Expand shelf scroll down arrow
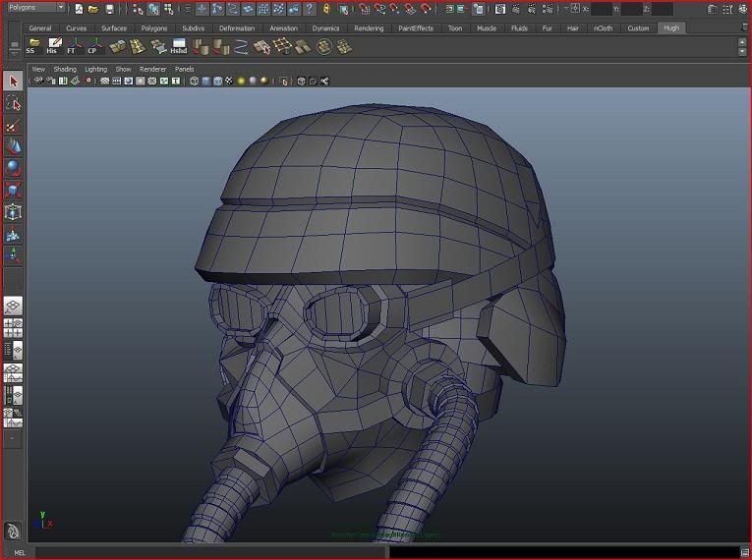The width and height of the screenshot is (752, 560). click(742, 51)
